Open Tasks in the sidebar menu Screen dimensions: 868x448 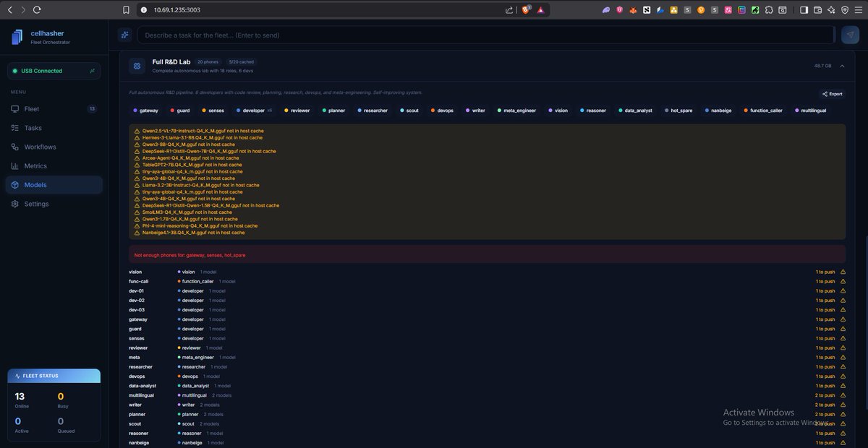coord(54,128)
